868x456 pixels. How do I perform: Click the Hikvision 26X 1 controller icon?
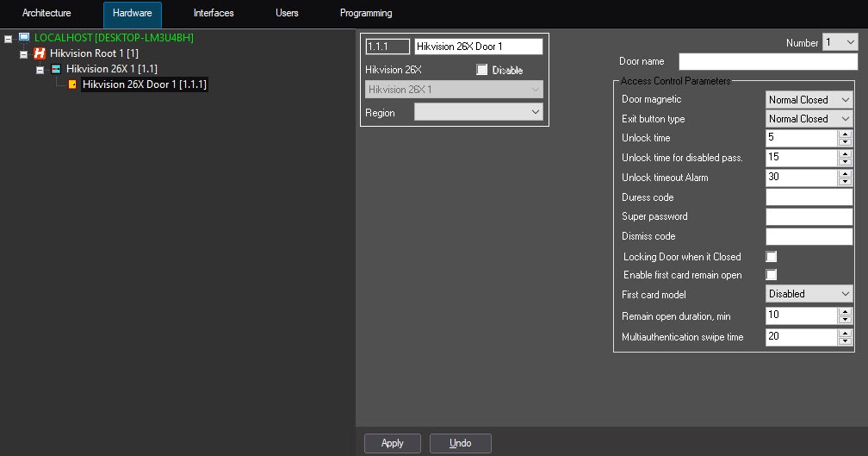tap(56, 69)
